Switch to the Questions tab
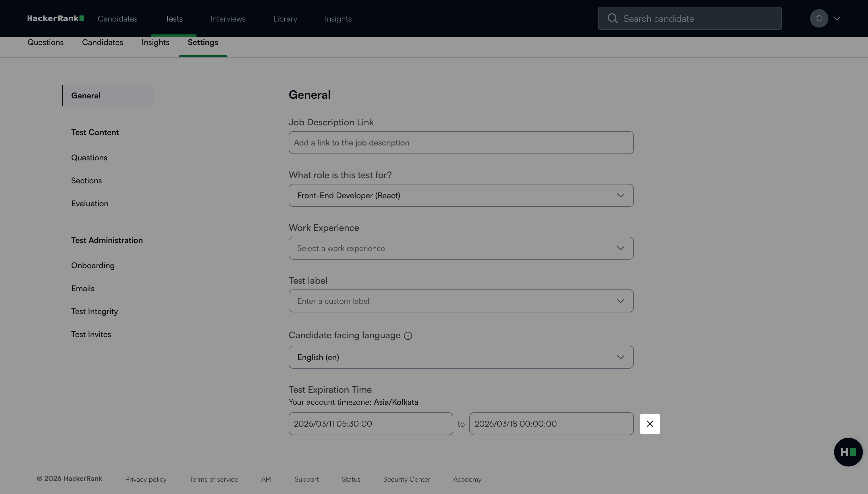This screenshot has height=494, width=868. 45,42
